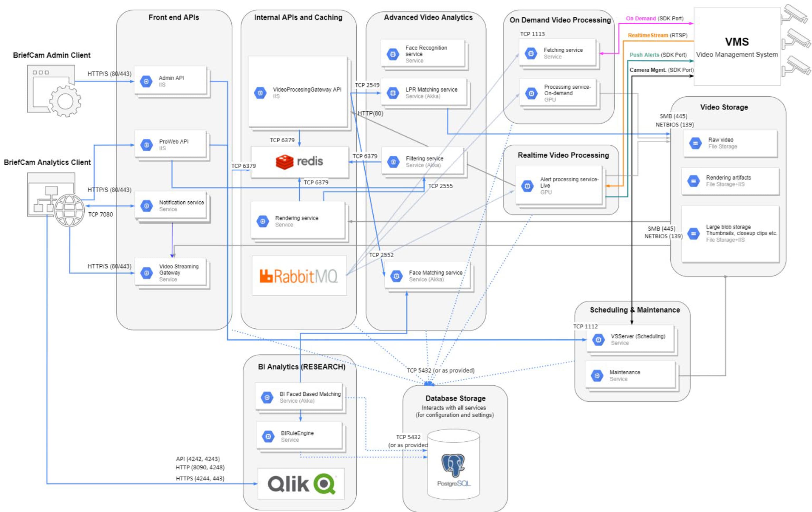This screenshot has height=512, width=812.
Task: Select the BI Faced Based Matching icon
Action: (267, 397)
